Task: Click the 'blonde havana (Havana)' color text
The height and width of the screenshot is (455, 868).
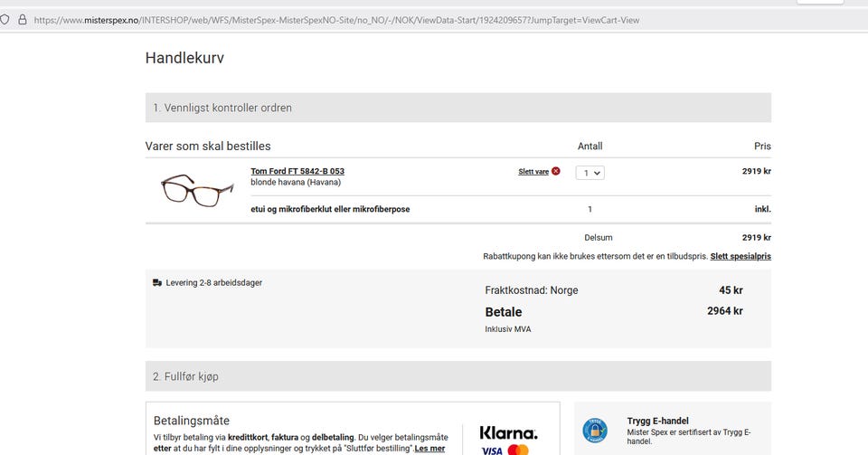Action: pyautogui.click(x=296, y=182)
